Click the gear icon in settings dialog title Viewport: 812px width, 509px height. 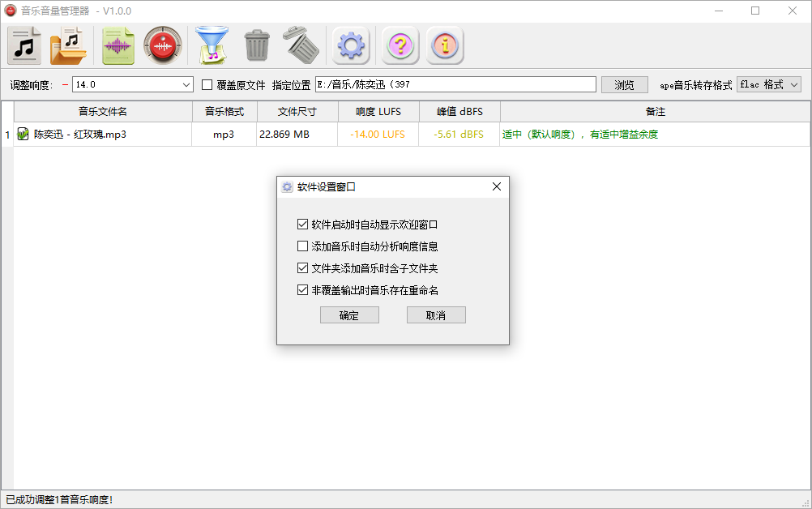pyautogui.click(x=288, y=187)
